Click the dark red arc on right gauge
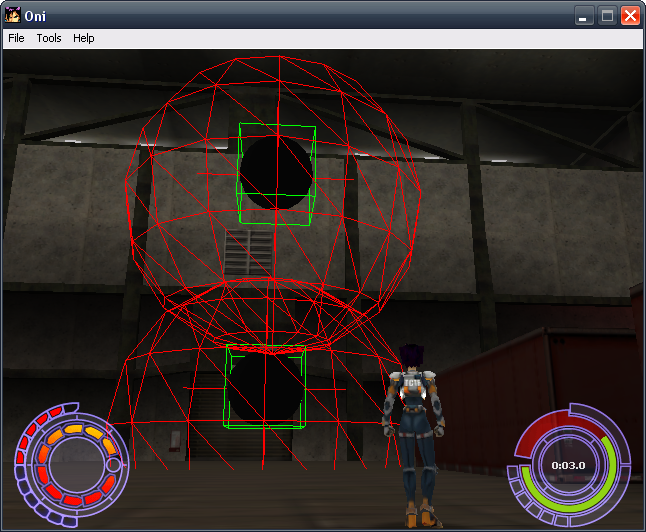 pyautogui.click(x=540, y=432)
